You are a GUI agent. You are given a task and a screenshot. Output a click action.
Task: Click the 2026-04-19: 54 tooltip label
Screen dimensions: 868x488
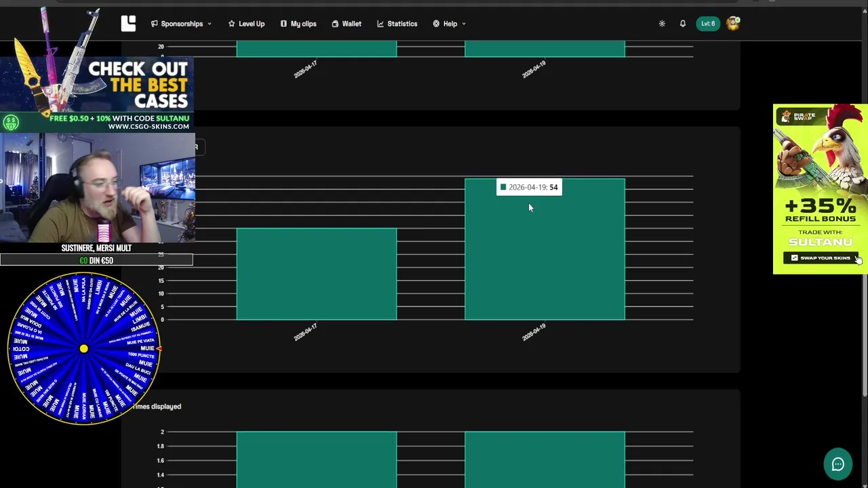click(529, 187)
